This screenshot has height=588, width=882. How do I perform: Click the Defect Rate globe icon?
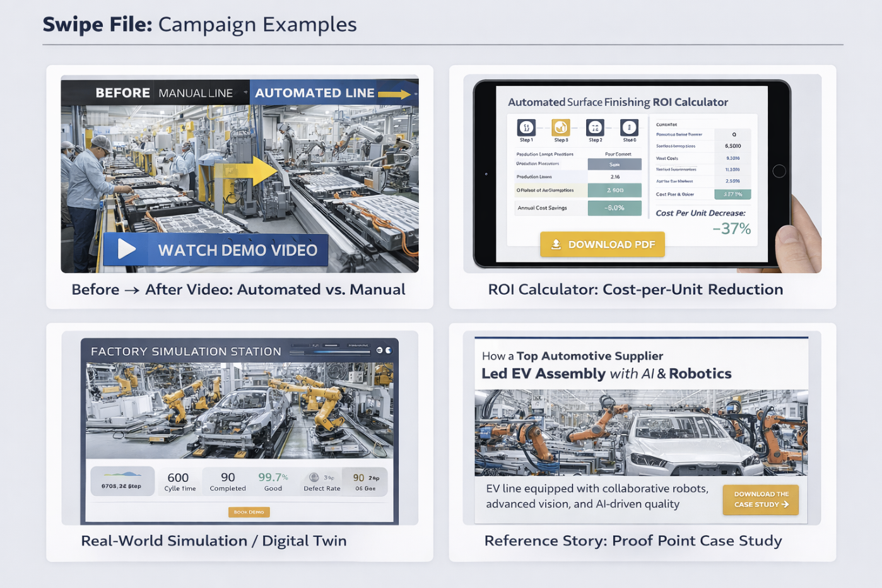(314, 478)
